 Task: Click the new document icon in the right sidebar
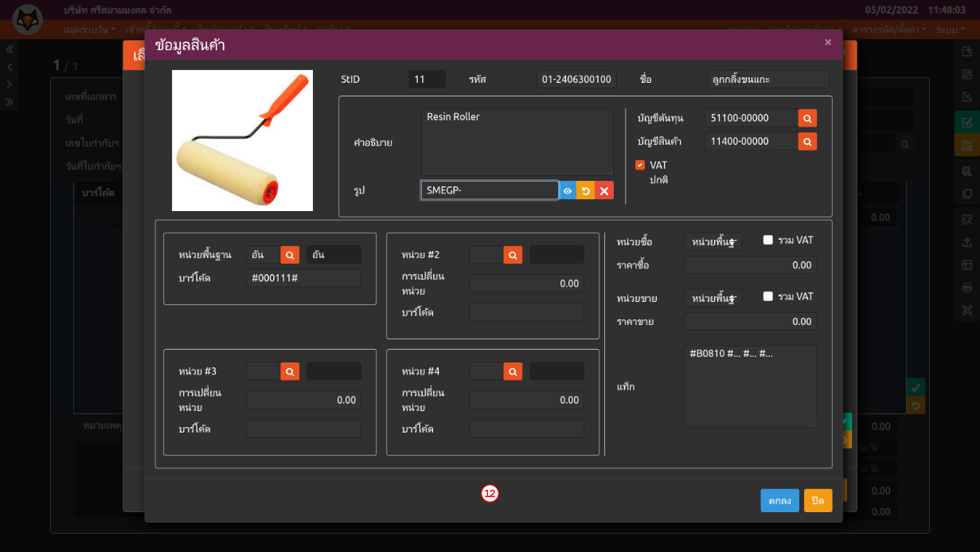(x=967, y=51)
